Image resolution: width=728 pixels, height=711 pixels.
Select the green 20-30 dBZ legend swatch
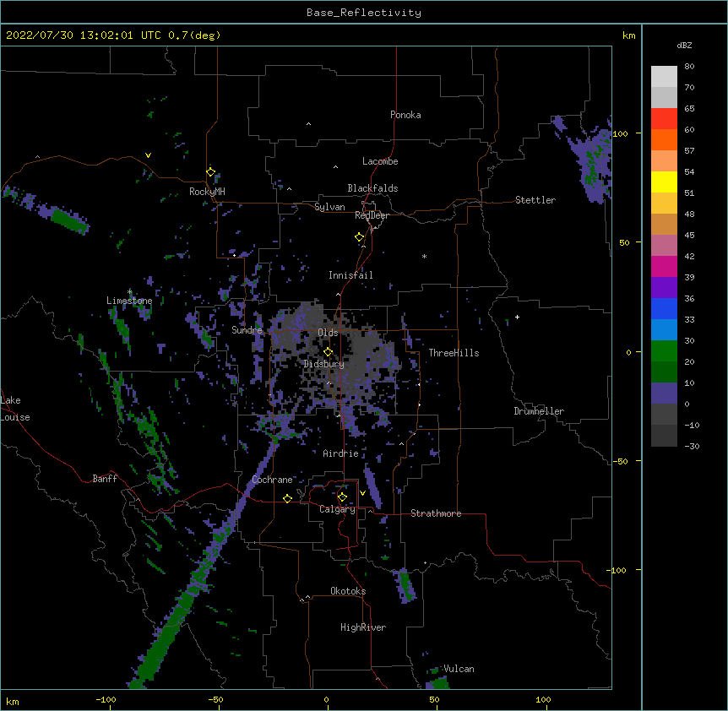tap(664, 351)
